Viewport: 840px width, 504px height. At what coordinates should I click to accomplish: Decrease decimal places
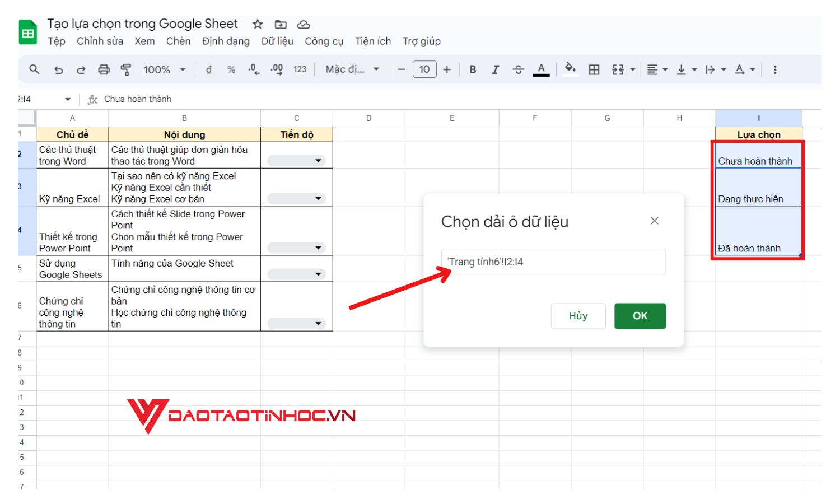point(253,69)
